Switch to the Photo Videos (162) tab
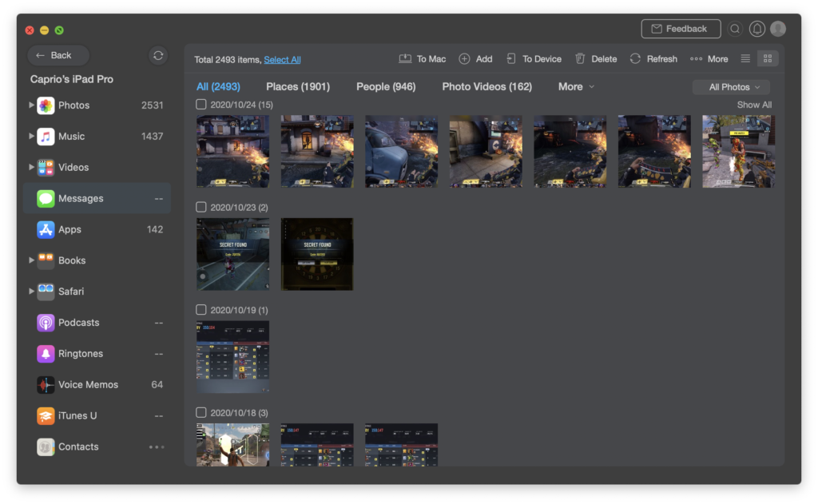 click(x=486, y=86)
